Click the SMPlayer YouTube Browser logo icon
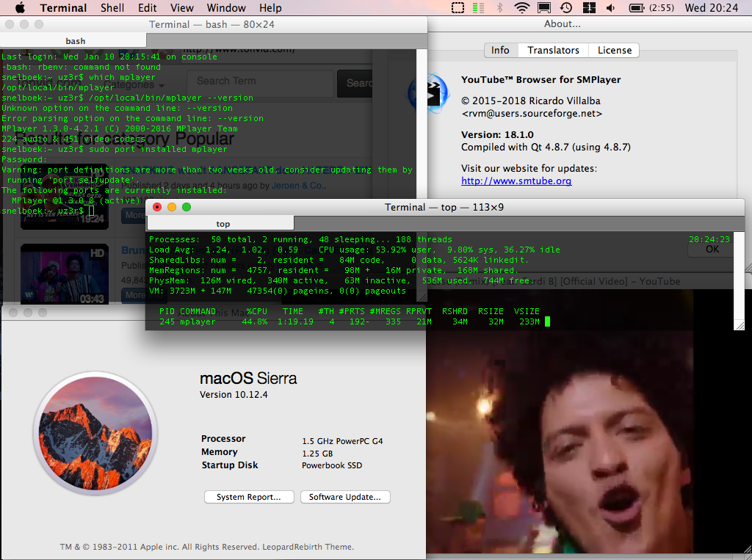Screen dimensions: 752x560 tap(434, 93)
